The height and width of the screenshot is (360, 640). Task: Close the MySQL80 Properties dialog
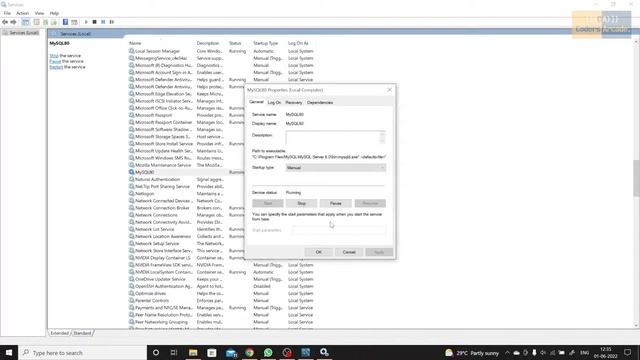click(x=389, y=90)
